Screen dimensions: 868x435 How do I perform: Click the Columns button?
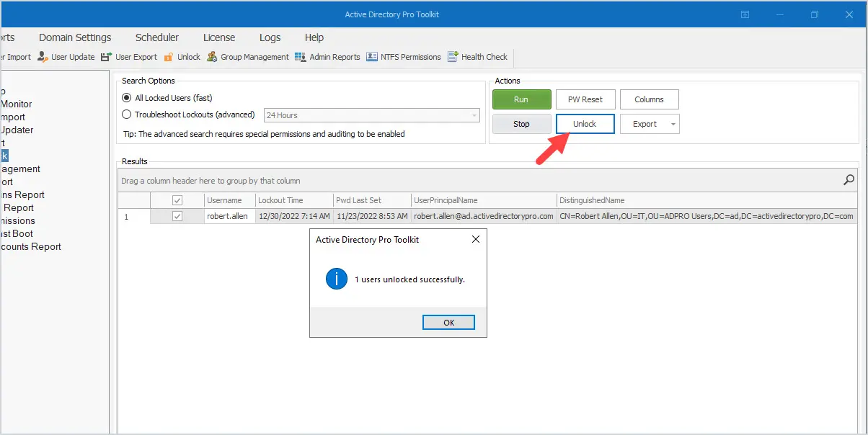point(649,99)
